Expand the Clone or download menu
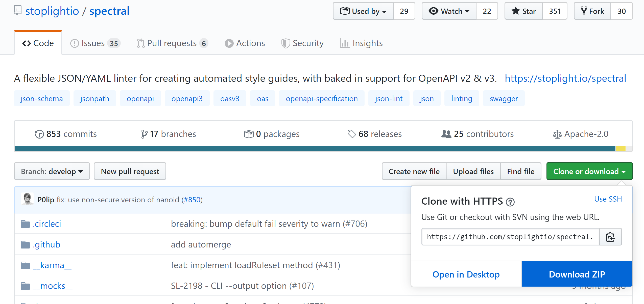 (589, 171)
